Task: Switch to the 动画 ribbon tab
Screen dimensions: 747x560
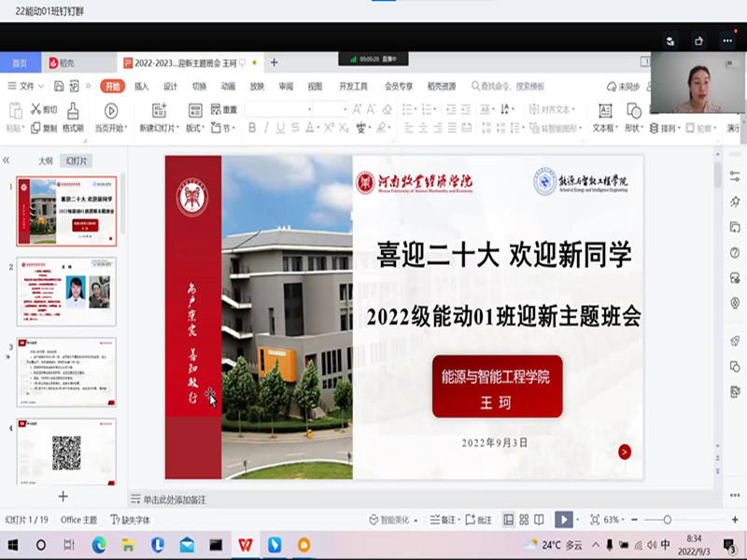Action: (x=228, y=86)
